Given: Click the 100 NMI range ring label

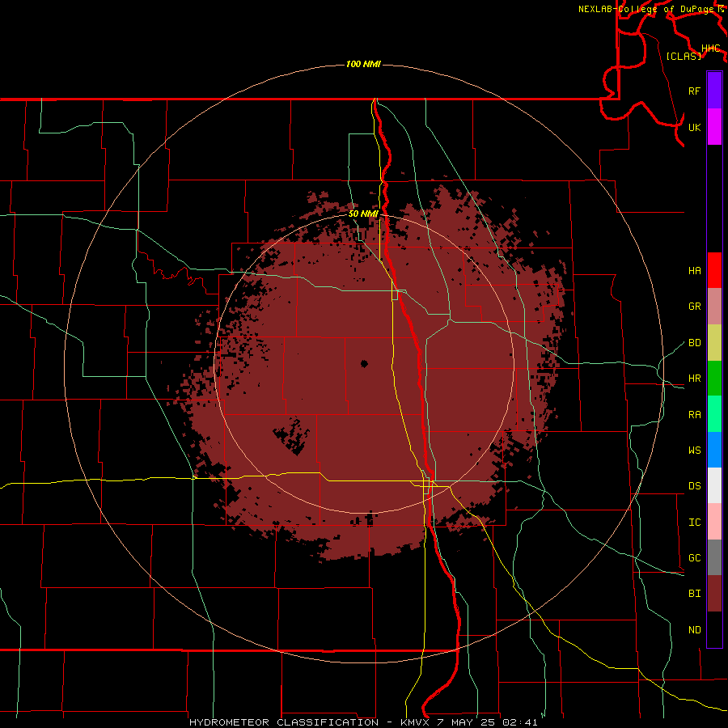Looking at the screenshot, I should [x=363, y=64].
